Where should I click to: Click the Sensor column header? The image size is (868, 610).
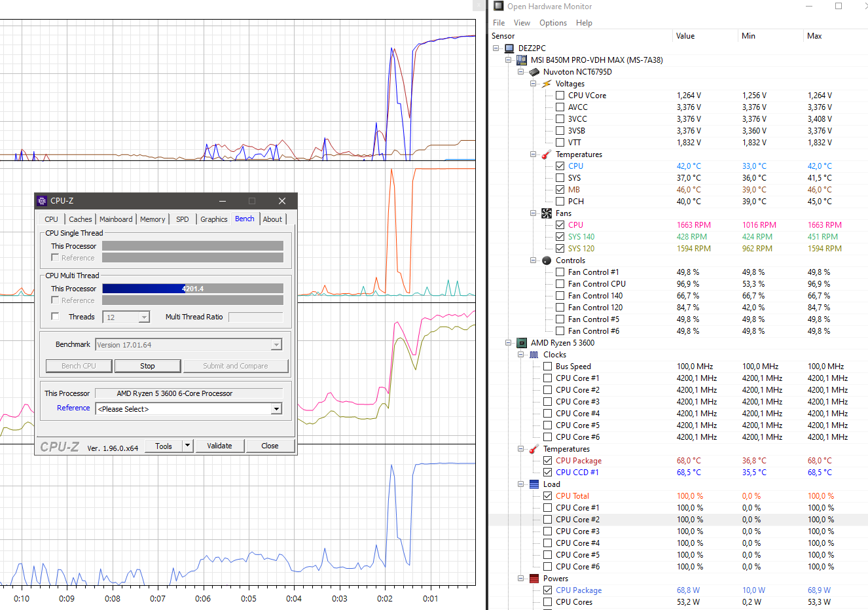pos(581,36)
